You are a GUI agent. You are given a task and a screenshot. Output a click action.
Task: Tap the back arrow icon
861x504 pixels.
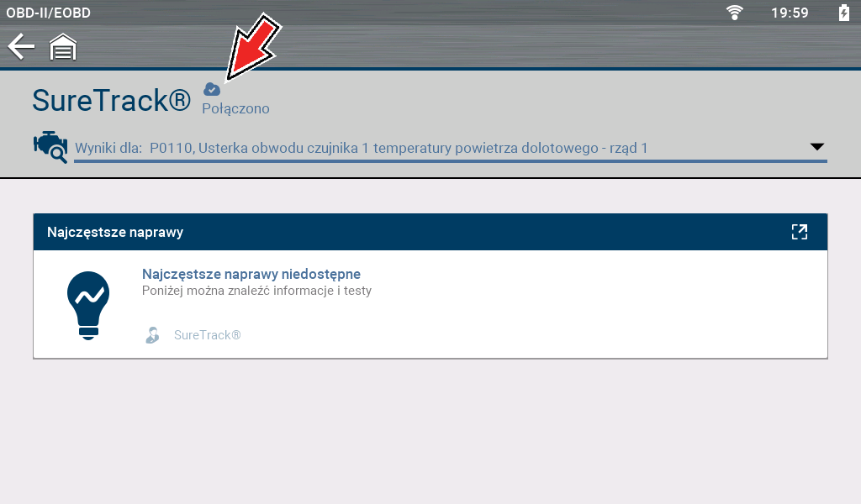(x=21, y=47)
